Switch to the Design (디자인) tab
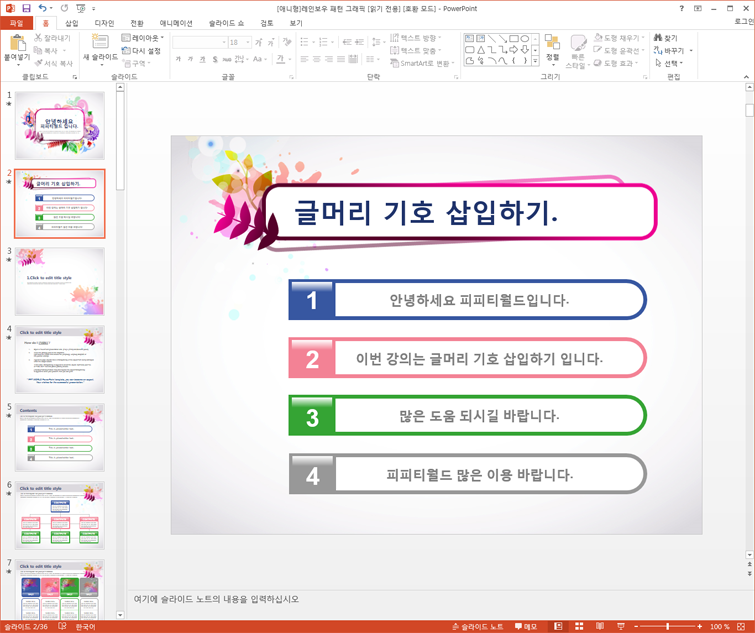Image resolution: width=755 pixels, height=633 pixels. pos(104,23)
